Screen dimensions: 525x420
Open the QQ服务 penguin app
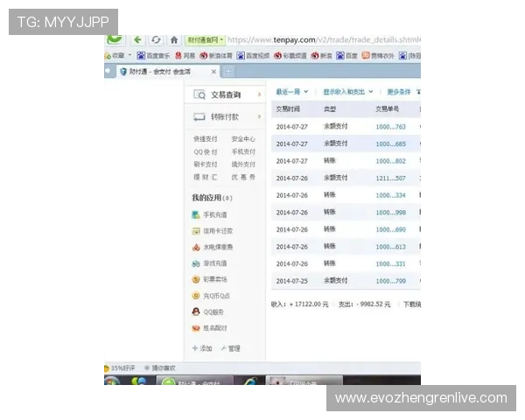coord(207,311)
